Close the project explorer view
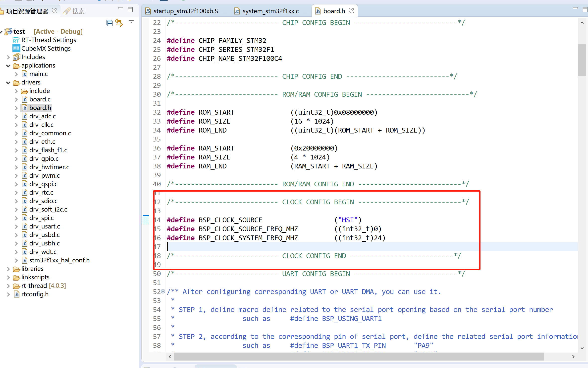 click(54, 11)
